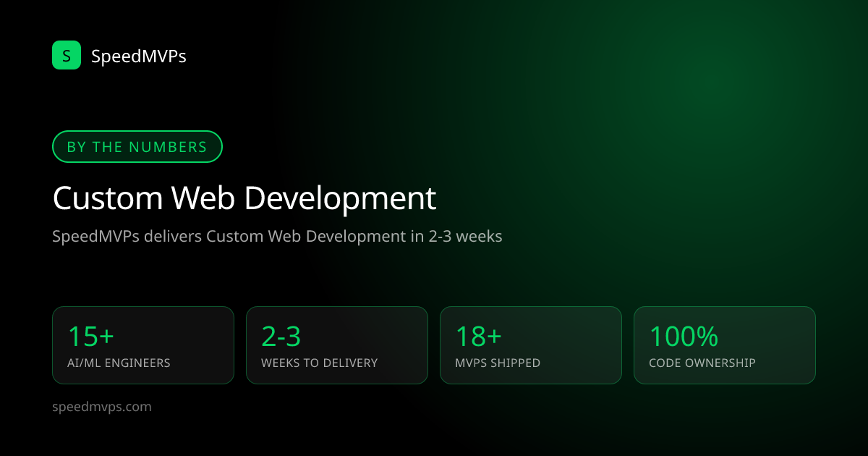The width and height of the screenshot is (868, 456).
Task: Click the CODE OWNERSHIP label
Action: (702, 363)
